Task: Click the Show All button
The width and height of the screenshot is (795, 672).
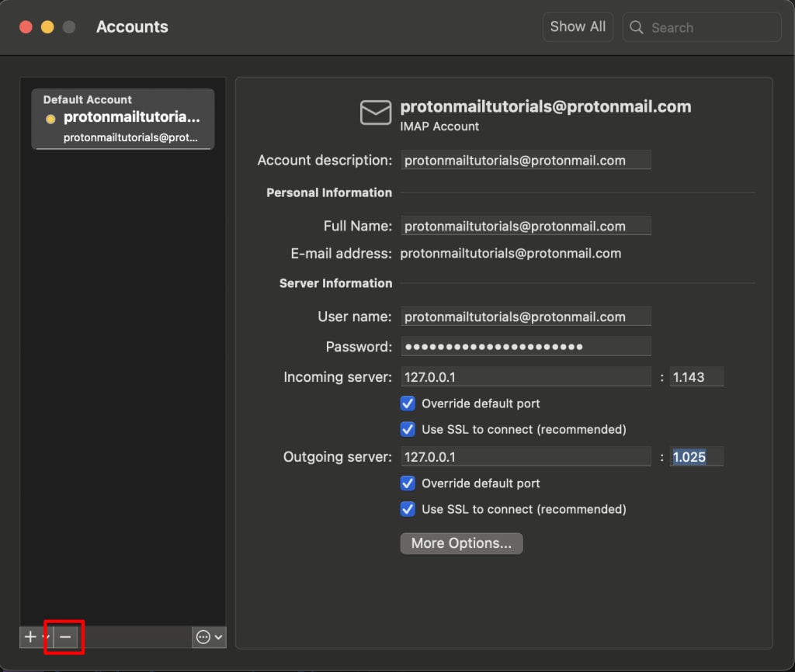Action: (578, 26)
